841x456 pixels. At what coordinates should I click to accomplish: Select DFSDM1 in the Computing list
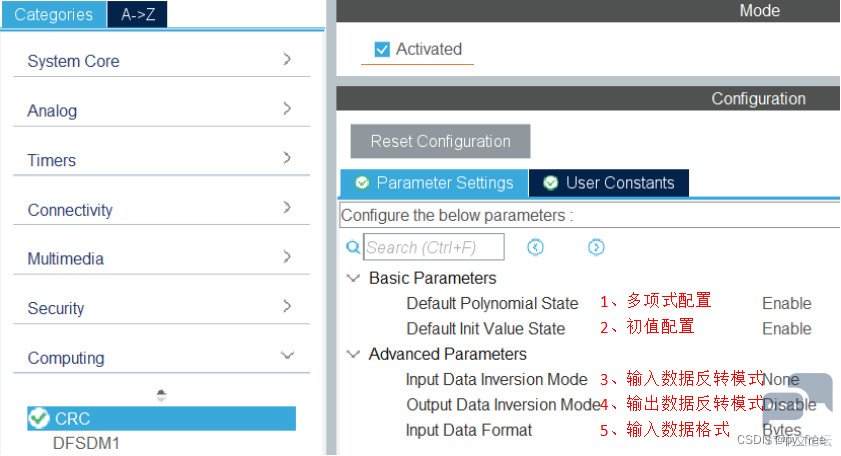point(86,444)
